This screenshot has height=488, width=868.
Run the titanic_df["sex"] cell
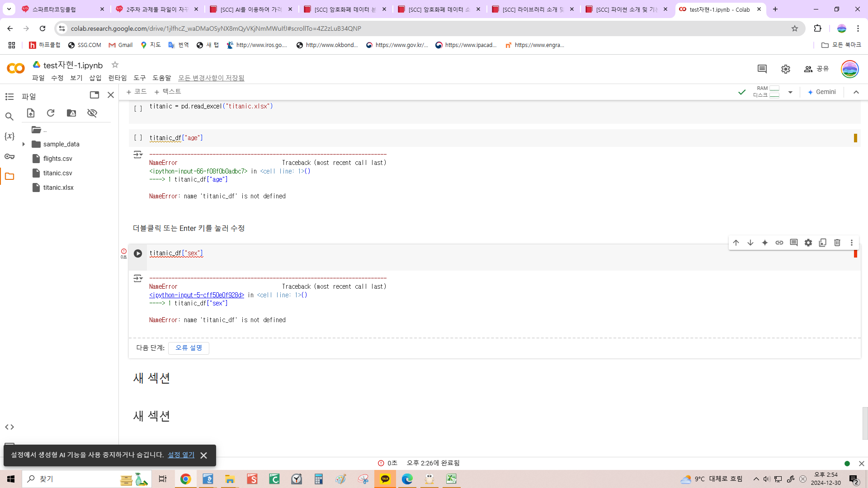pos(138,253)
